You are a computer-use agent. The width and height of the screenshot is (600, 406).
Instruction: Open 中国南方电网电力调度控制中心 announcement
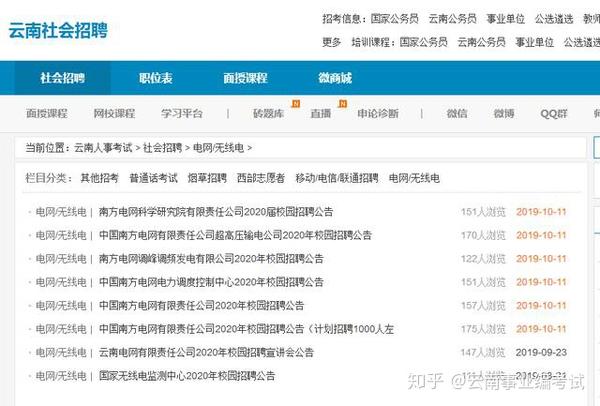(211, 282)
